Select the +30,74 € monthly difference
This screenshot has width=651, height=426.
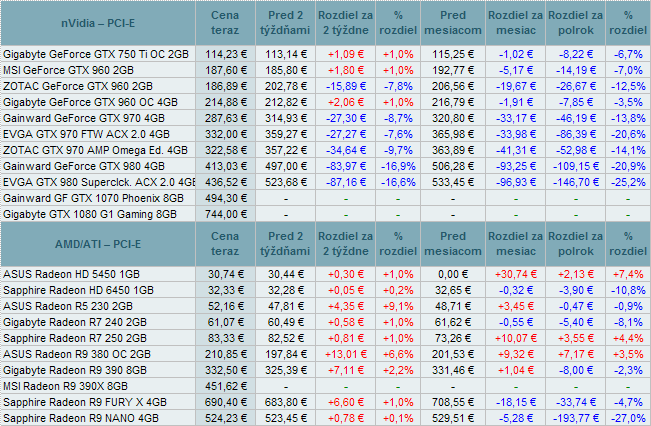tap(516, 274)
